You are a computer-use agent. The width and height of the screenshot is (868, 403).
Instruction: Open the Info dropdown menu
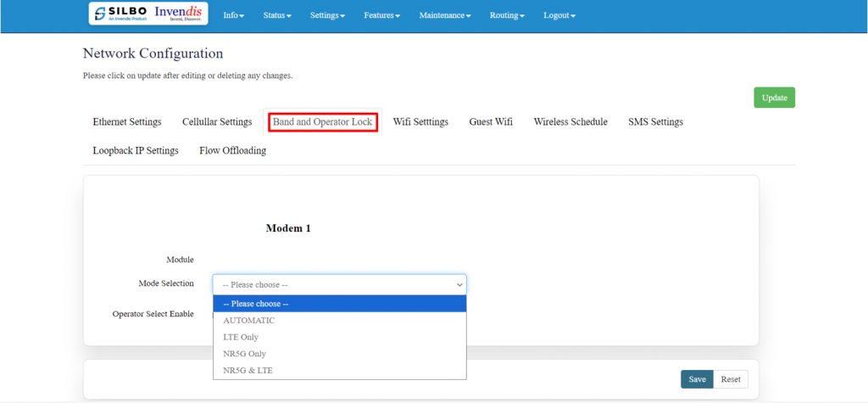233,16
